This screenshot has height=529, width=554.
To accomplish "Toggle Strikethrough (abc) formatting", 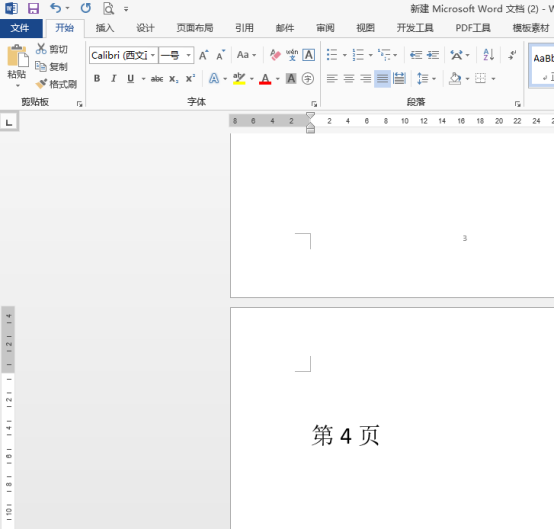I will click(x=157, y=79).
